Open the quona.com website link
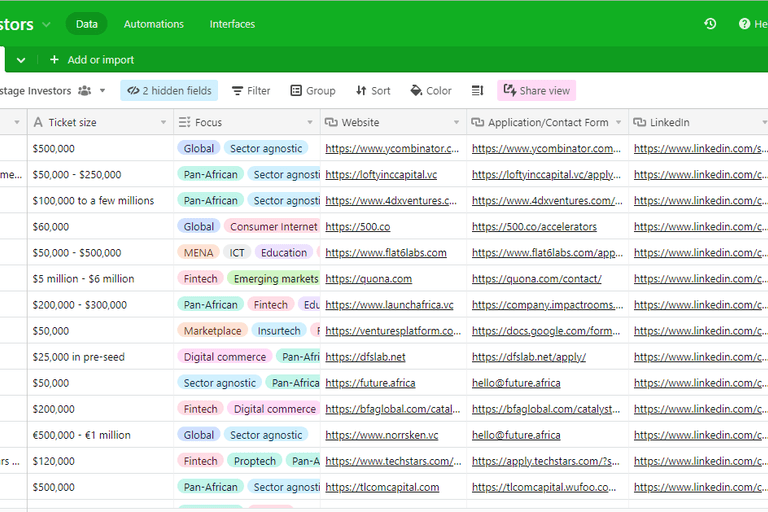 368,279
